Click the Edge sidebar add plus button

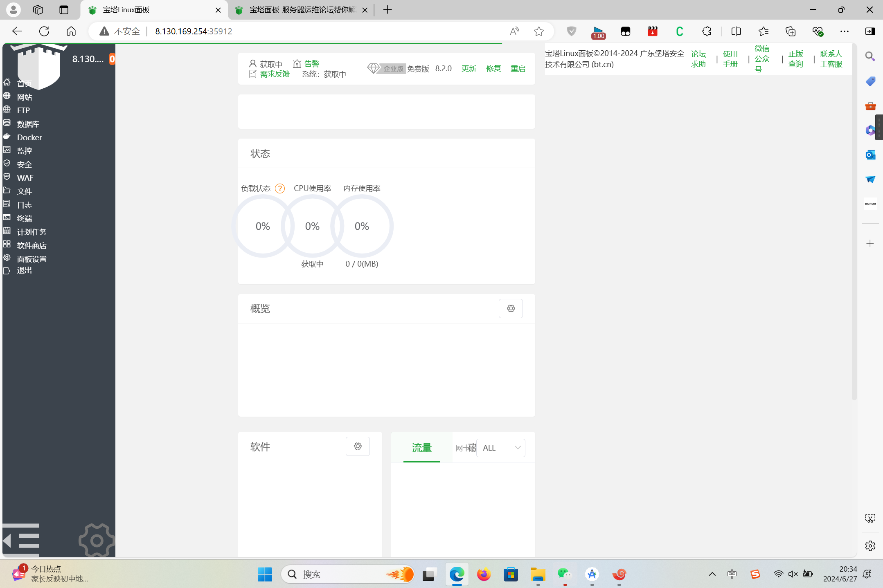tap(870, 243)
